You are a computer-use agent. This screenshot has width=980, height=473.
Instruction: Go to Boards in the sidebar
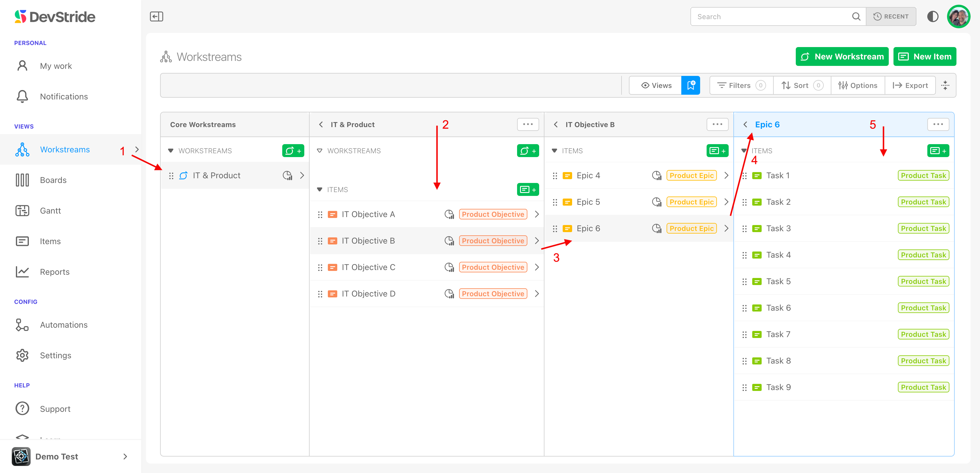click(53, 180)
